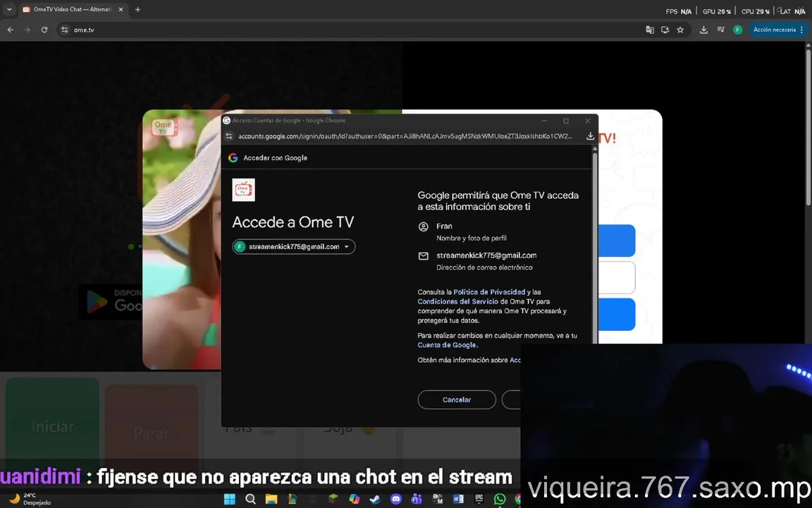Screen dimensions: 812x508
Task: Click the Ome TV logo in sign-in popup
Action: coord(243,190)
